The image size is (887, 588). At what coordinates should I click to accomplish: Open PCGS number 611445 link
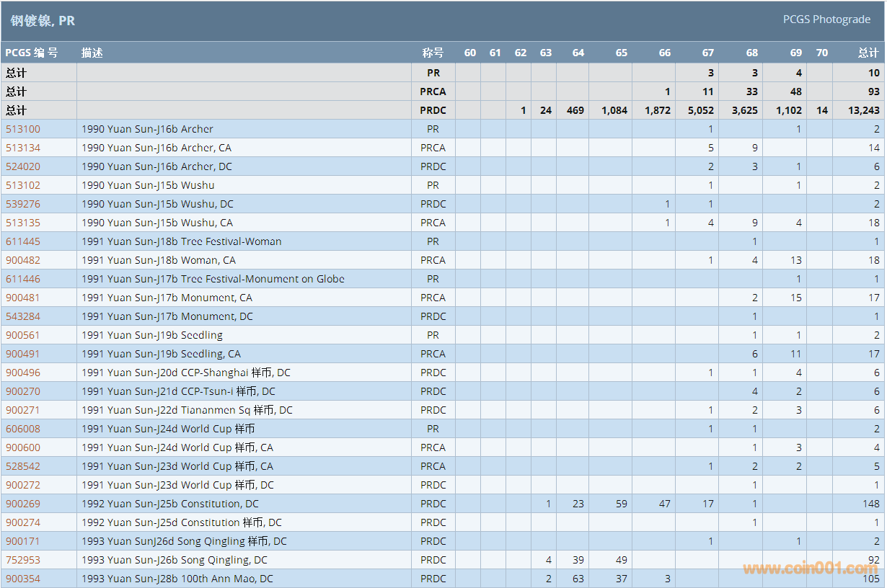tap(23, 241)
